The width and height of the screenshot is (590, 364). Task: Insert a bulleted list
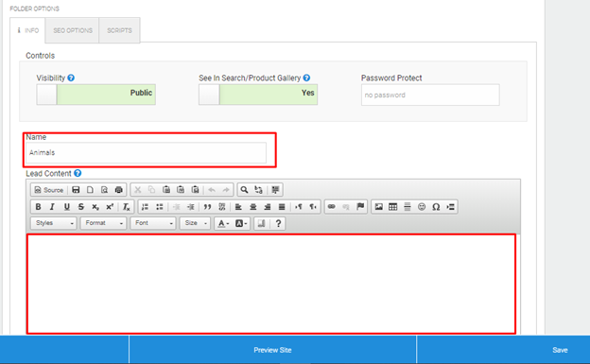click(159, 207)
